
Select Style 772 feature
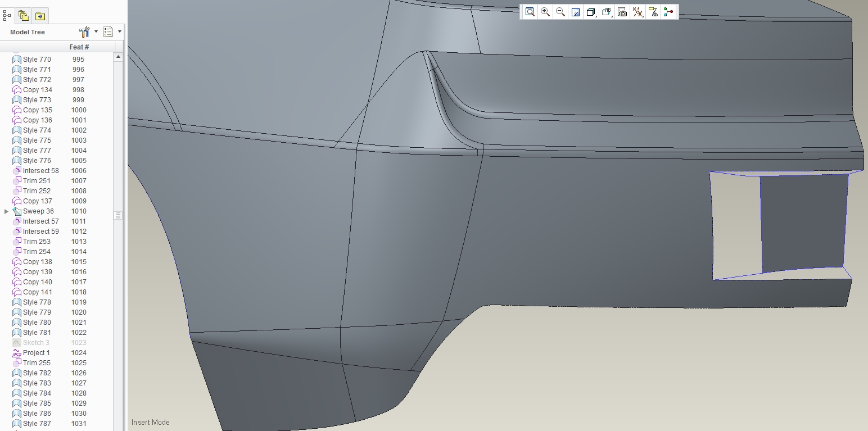click(x=37, y=80)
